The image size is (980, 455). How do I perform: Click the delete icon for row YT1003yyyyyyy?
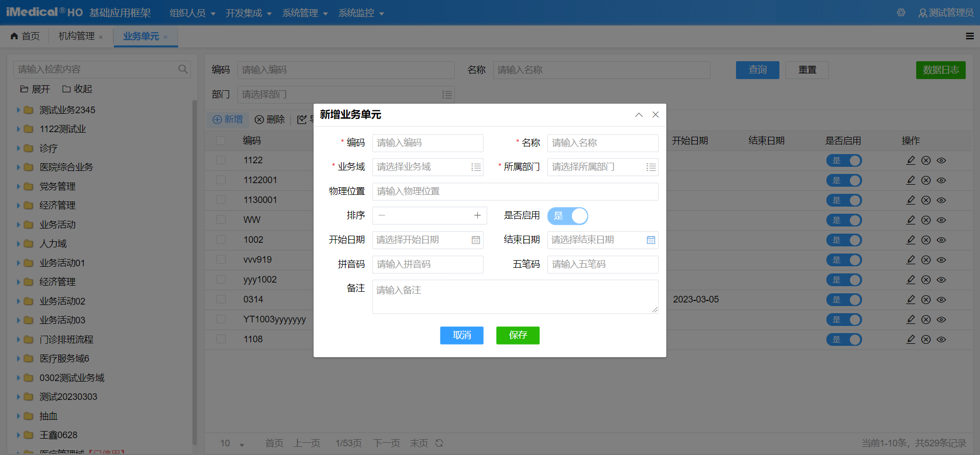926,320
